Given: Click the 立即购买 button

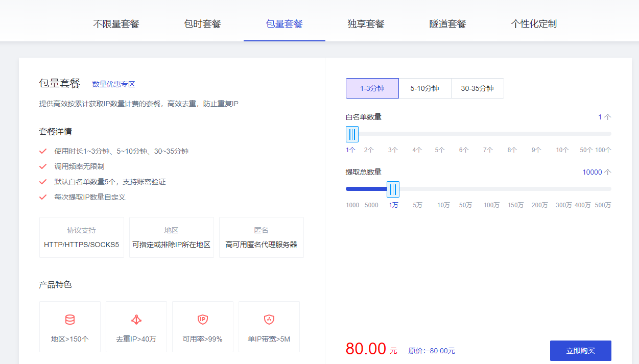Looking at the screenshot, I should click(x=581, y=351).
